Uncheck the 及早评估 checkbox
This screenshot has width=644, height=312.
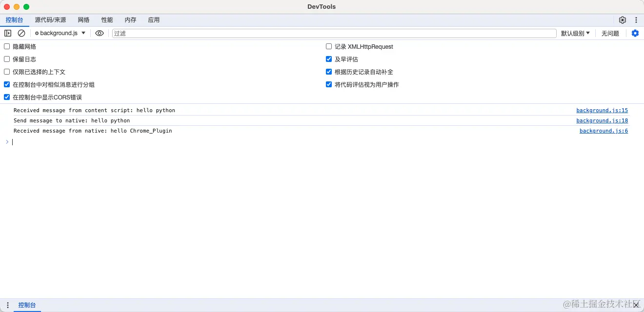click(x=329, y=59)
